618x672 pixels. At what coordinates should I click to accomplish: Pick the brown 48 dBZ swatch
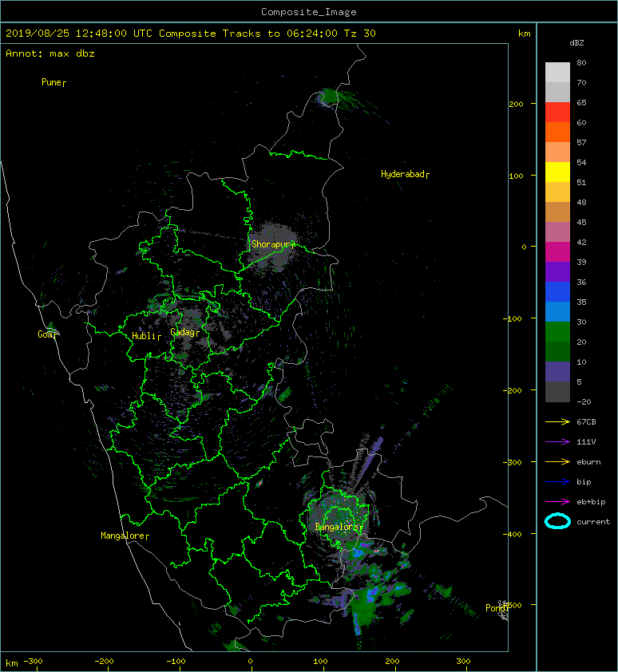click(557, 211)
